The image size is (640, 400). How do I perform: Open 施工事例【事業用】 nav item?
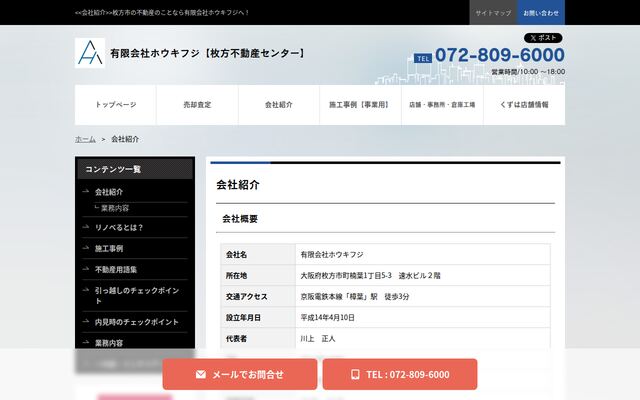(x=360, y=105)
